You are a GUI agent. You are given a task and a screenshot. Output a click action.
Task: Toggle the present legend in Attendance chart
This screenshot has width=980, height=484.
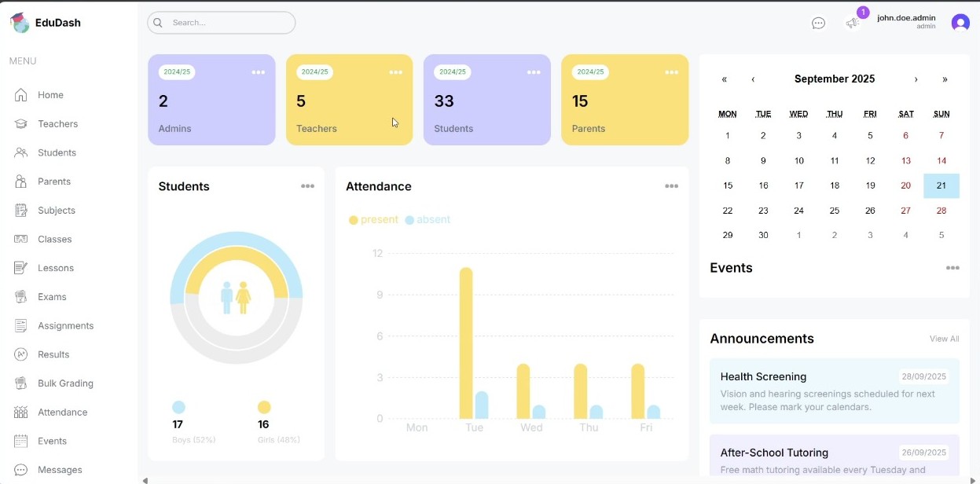coord(374,220)
